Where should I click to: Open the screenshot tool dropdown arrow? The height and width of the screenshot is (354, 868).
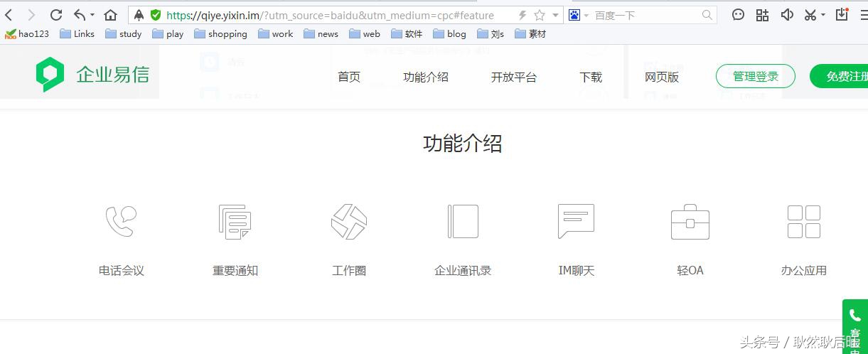tap(823, 15)
